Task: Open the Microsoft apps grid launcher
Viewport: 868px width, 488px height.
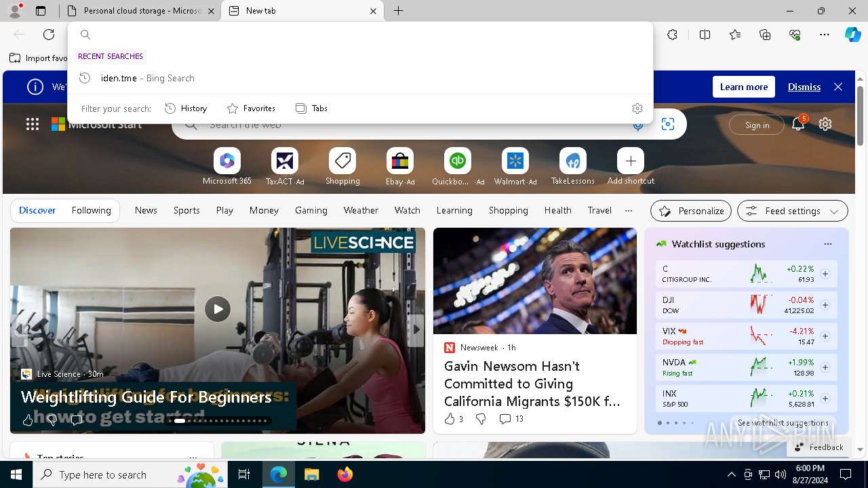Action: (x=33, y=124)
